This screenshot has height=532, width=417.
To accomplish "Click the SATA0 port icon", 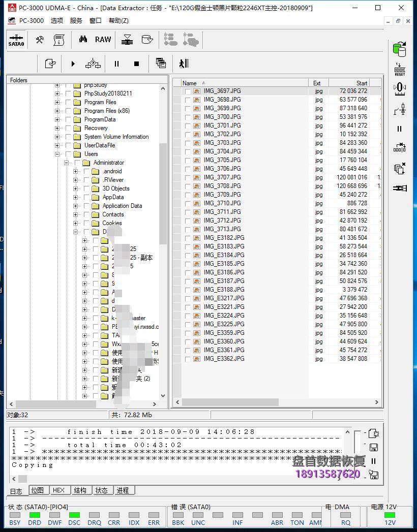I will [16, 40].
